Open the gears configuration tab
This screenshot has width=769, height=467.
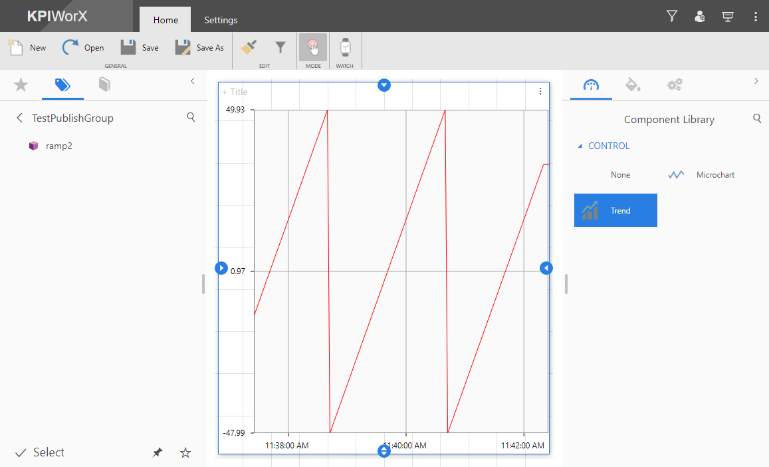pyautogui.click(x=674, y=85)
